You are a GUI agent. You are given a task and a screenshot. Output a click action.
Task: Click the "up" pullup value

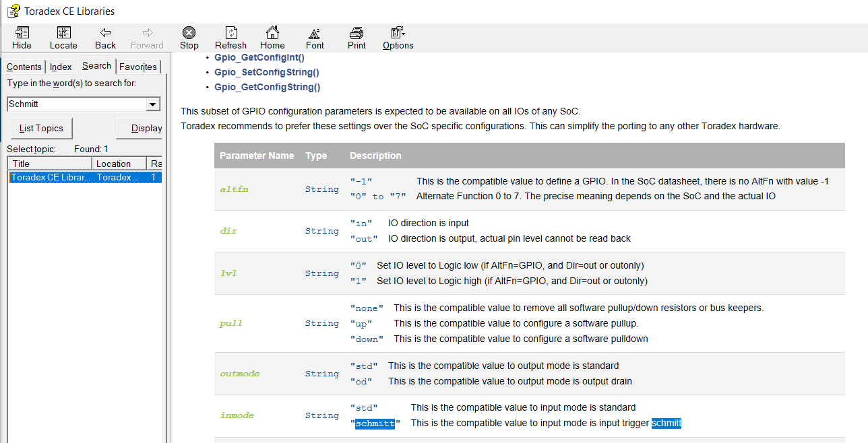(x=361, y=324)
